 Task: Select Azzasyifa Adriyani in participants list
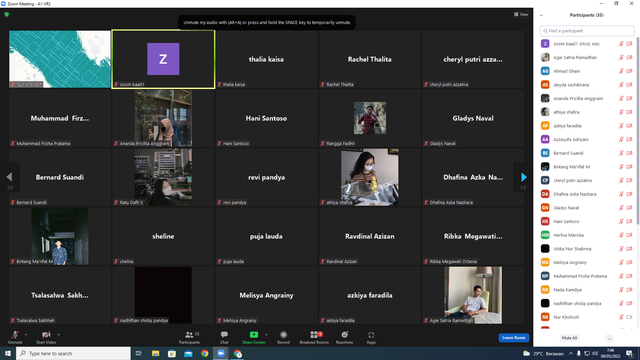(587, 139)
